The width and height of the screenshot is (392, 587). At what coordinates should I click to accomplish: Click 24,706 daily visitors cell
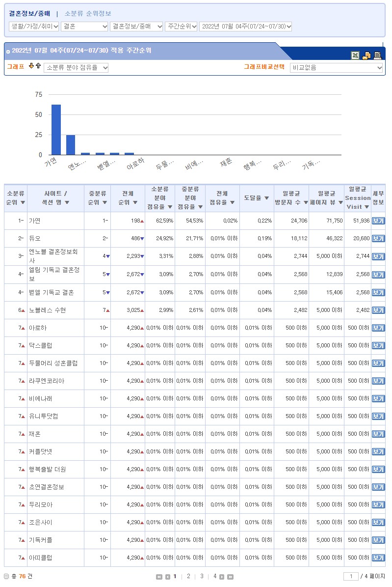click(x=299, y=221)
